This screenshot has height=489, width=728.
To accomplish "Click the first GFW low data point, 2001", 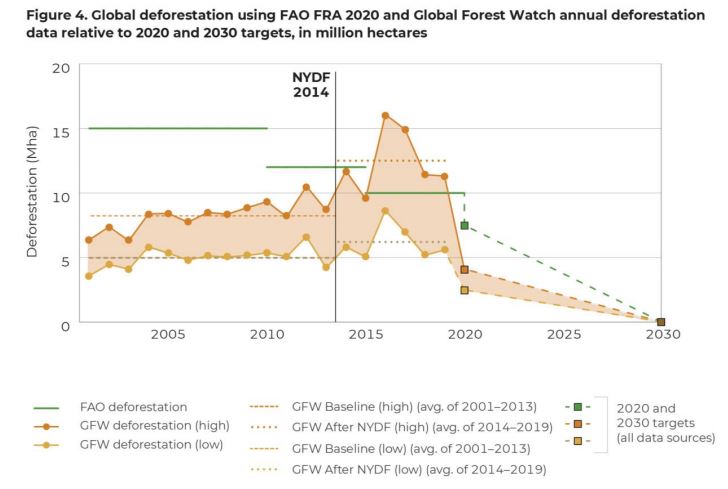I will coord(89,276).
